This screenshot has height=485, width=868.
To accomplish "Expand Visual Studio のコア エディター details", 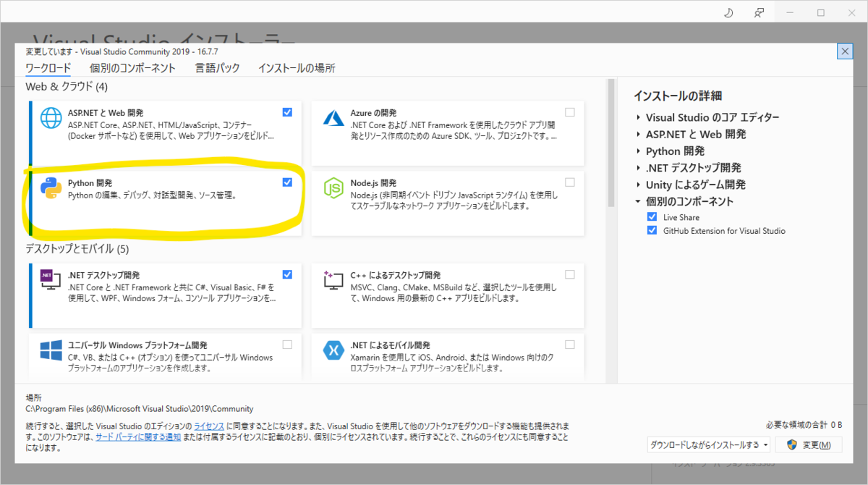I will (638, 117).
